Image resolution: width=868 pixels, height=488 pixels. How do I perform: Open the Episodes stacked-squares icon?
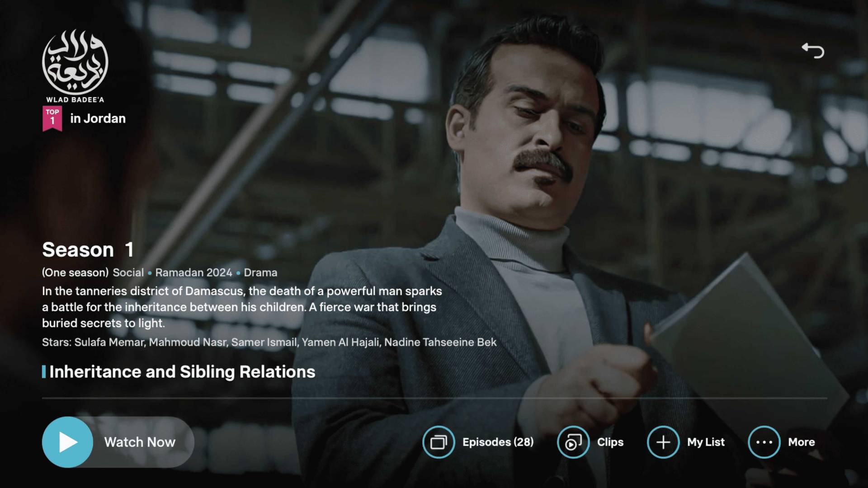(439, 442)
